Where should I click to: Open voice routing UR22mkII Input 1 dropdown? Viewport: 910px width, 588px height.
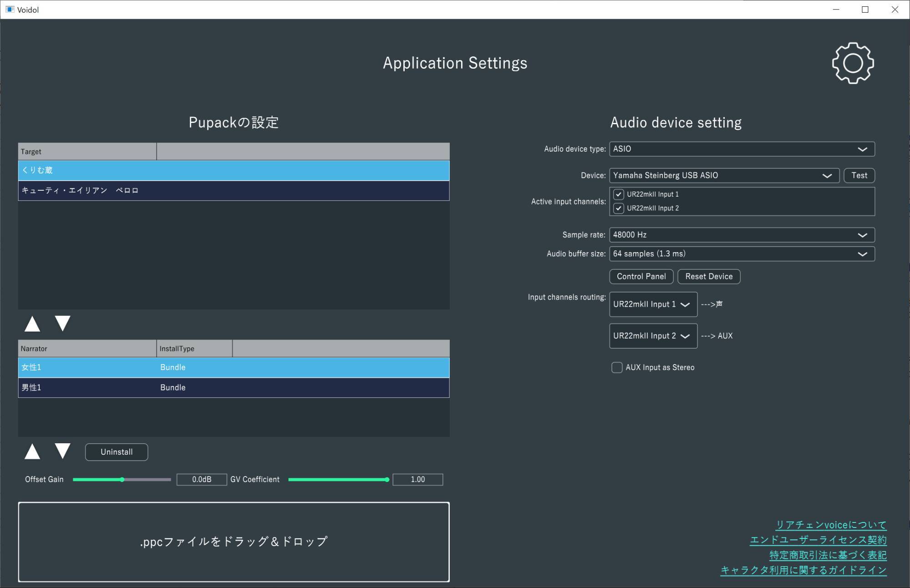(653, 304)
